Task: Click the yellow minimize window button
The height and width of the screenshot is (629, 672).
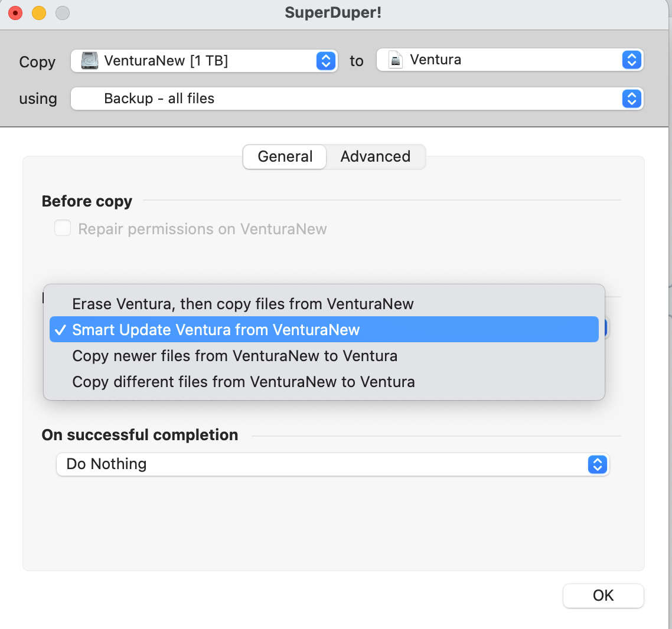Action: coord(39,12)
